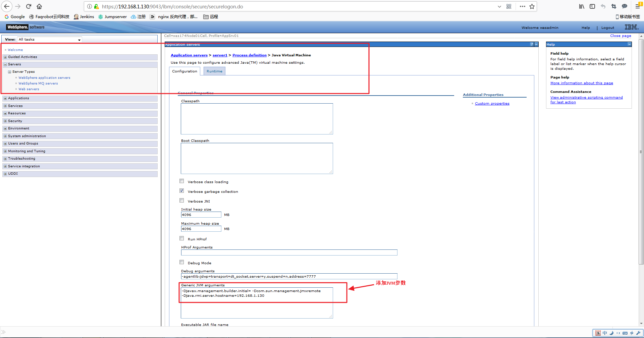This screenshot has height=338, width=644.
Task: Enable Verbose class loading checkbox
Action: click(x=181, y=181)
